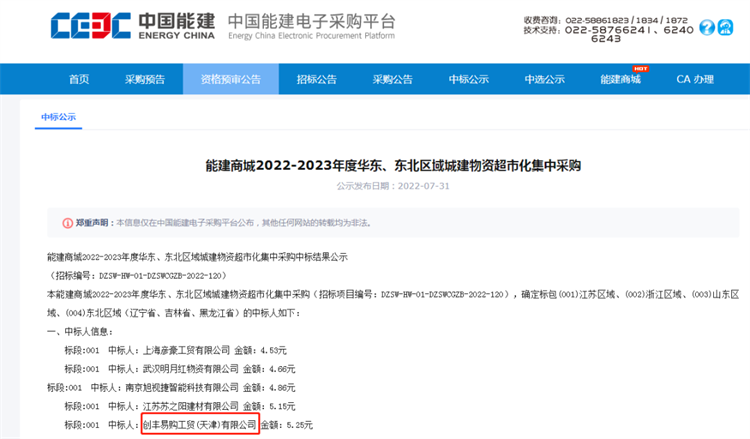Image resolution: width=750 pixels, height=439 pixels.
Task: Click the announcement title 能建商城2022-2023年度华东
Action: pyautogui.click(x=393, y=165)
